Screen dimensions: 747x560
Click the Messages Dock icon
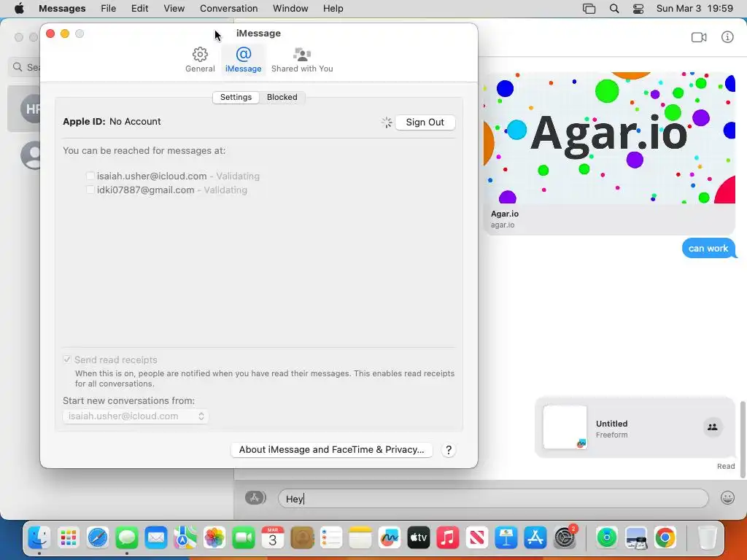point(127,537)
